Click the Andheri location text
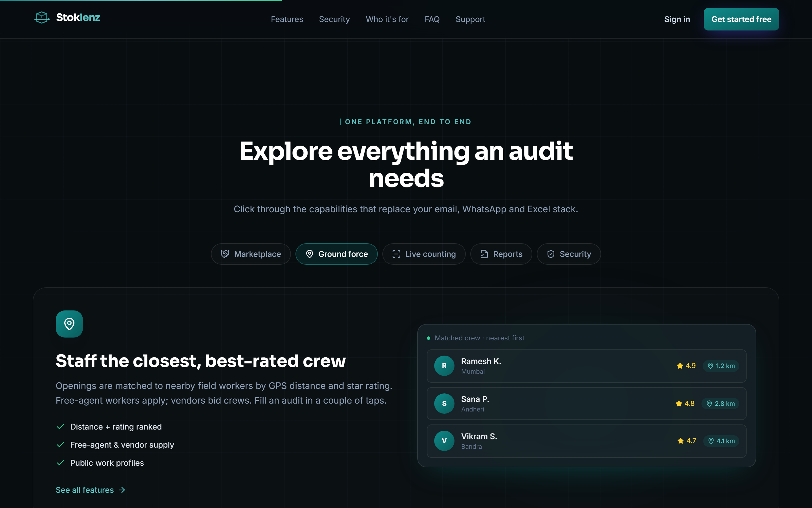 (473, 409)
